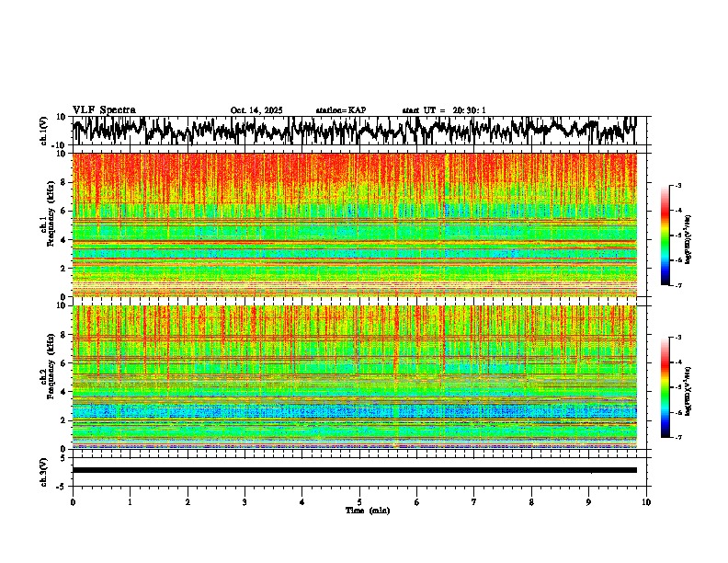
Task: Click time axis tick label "5"
Action: pos(359,502)
